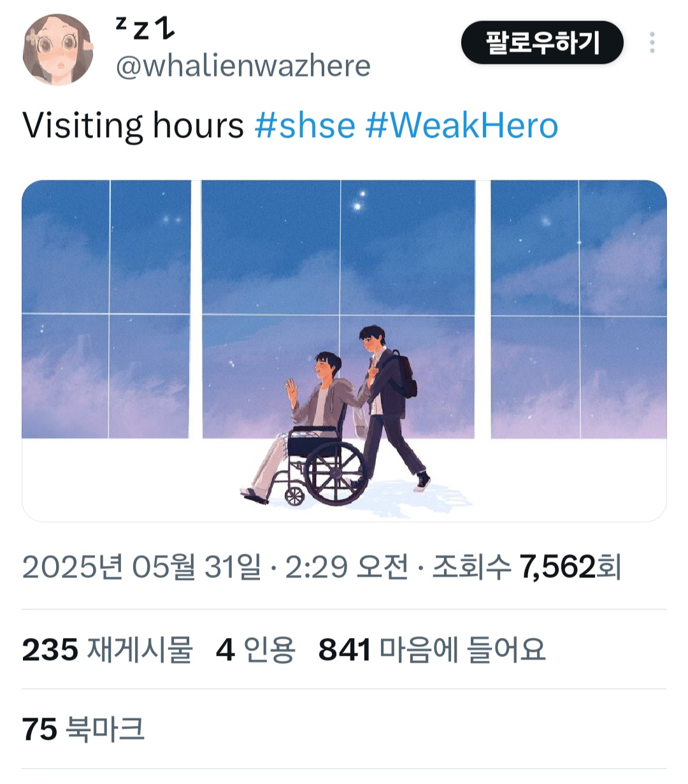Open the profile avatar picture

click(58, 50)
